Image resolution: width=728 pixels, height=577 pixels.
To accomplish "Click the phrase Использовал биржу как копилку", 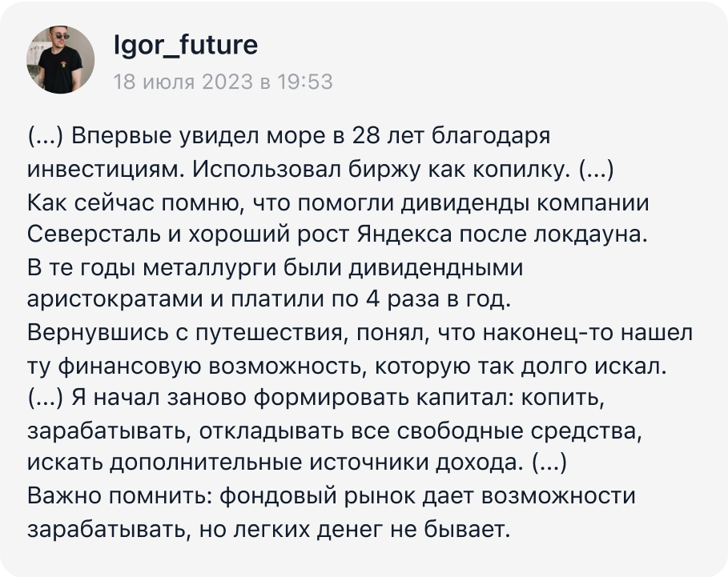I will coord(381,170).
